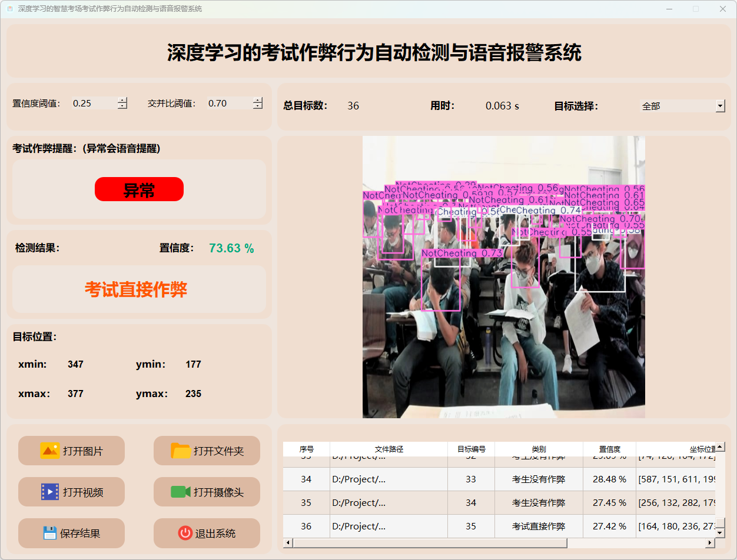Click the xmax value 377
This screenshot has width=737, height=560.
click(x=75, y=394)
